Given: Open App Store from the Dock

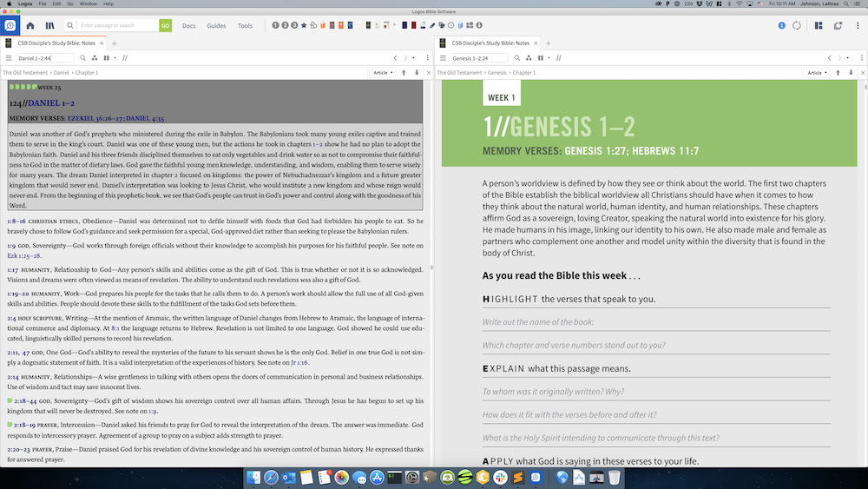Looking at the screenshot, I should (377, 478).
